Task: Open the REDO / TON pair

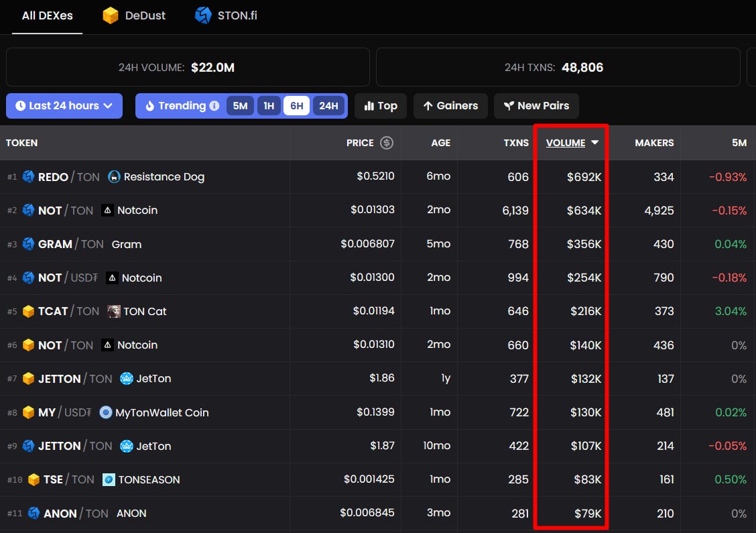Action: pyautogui.click(x=68, y=177)
